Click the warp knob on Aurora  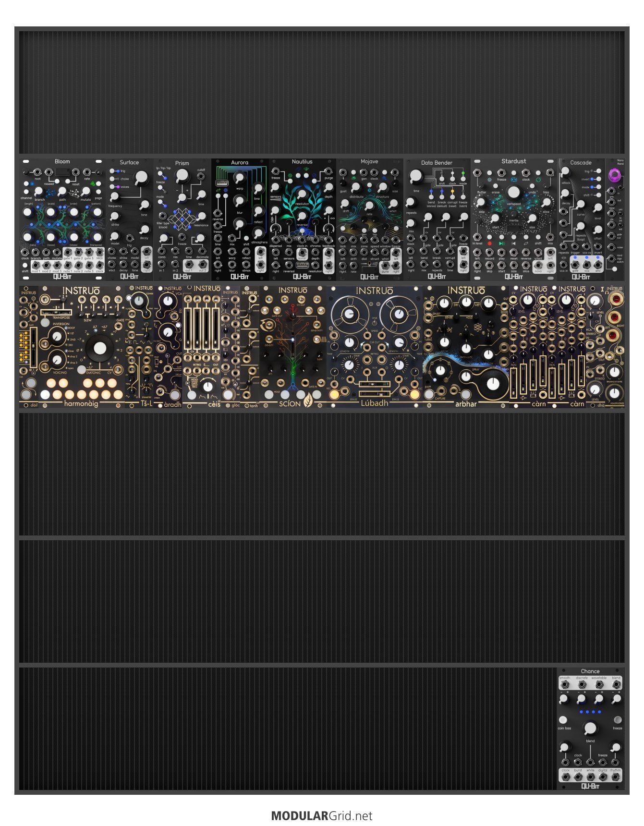tap(239, 178)
